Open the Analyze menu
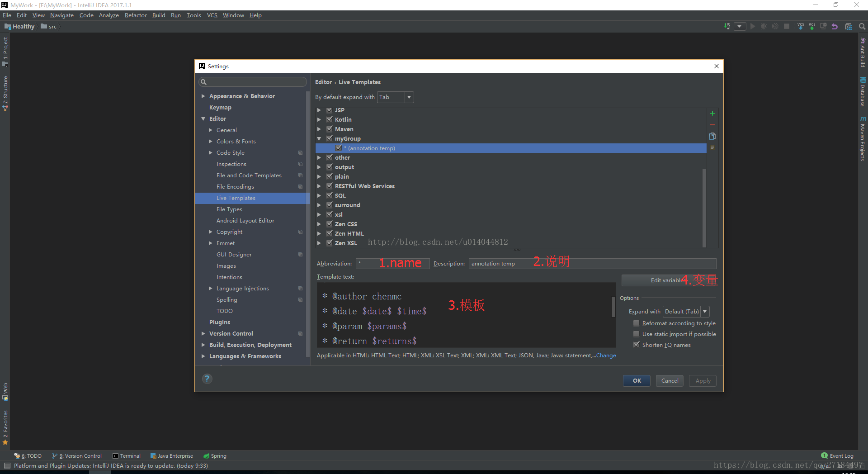 [x=108, y=15]
